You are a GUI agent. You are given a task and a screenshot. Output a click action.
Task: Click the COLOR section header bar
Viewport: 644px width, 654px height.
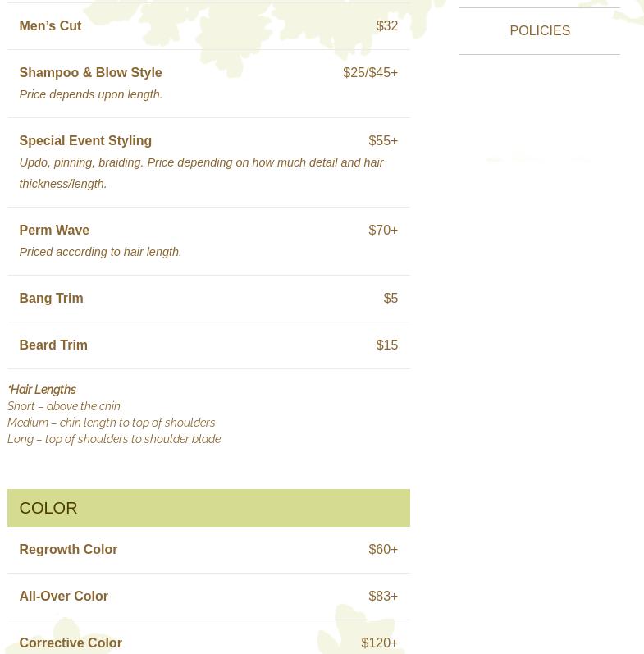(x=208, y=508)
